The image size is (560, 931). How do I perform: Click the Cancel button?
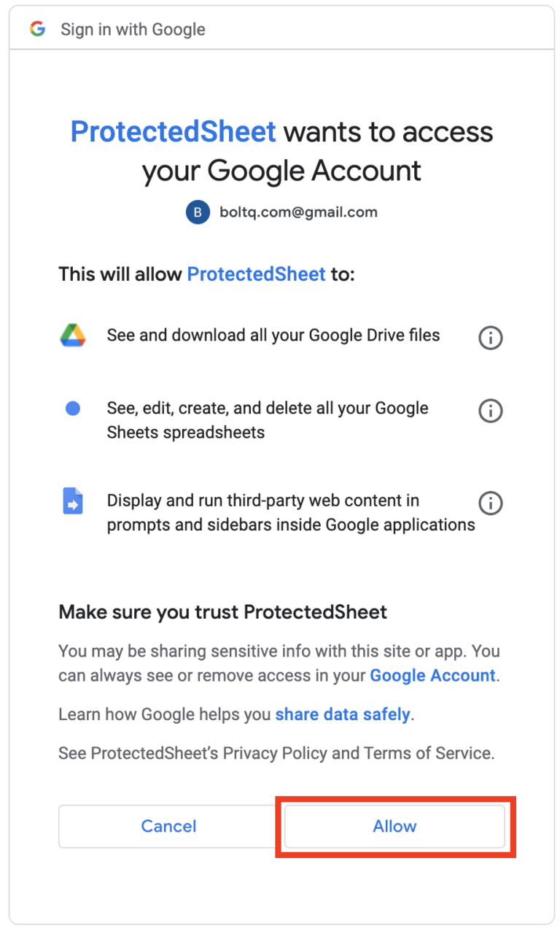tap(168, 826)
